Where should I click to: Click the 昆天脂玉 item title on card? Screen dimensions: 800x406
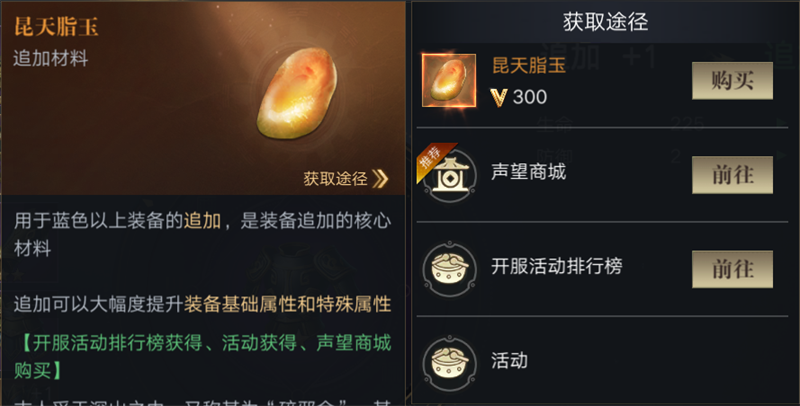tap(56, 27)
